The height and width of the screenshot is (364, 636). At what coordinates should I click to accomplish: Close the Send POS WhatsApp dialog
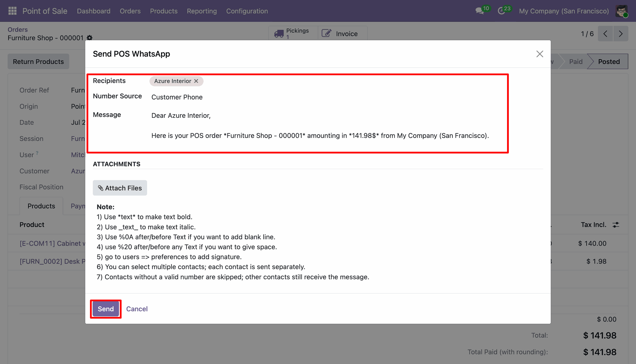(x=540, y=54)
